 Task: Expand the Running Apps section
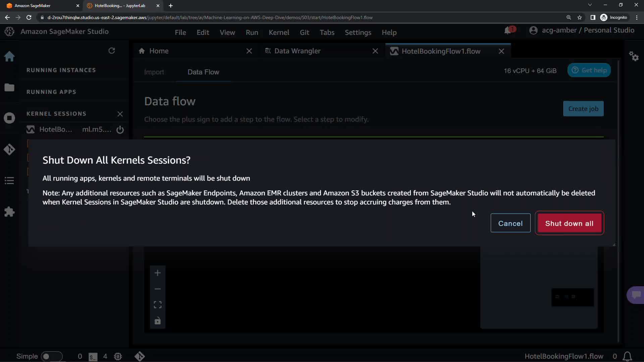pos(51,92)
